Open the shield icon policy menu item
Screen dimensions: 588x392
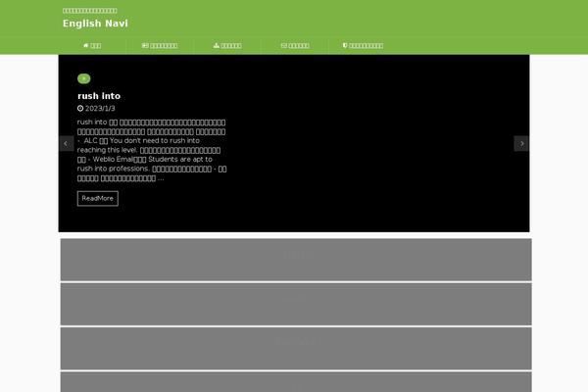tap(363, 46)
